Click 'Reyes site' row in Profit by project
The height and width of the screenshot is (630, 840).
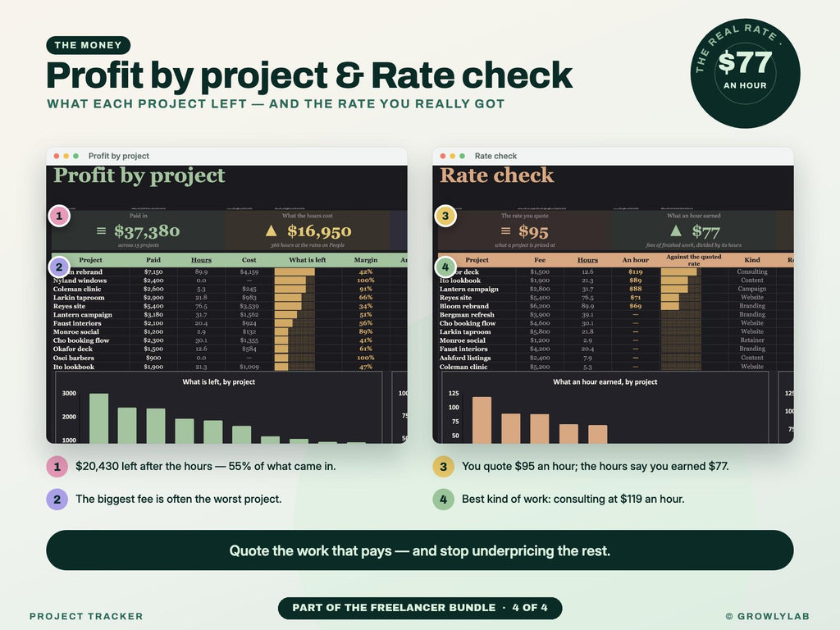(x=230, y=306)
